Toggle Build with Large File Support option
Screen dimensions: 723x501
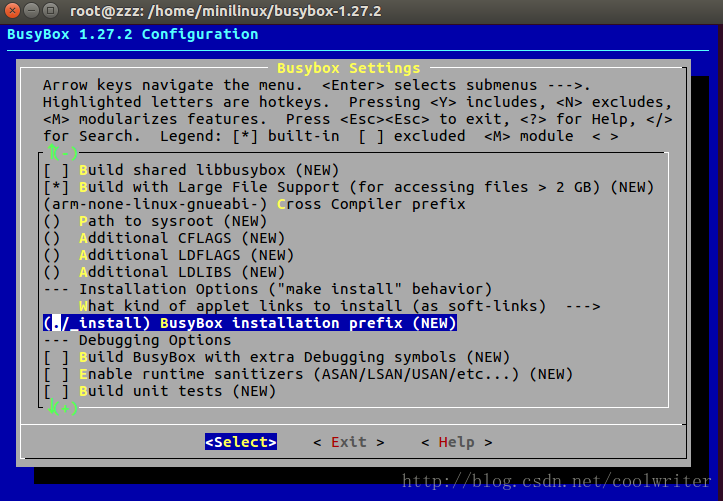point(349,187)
